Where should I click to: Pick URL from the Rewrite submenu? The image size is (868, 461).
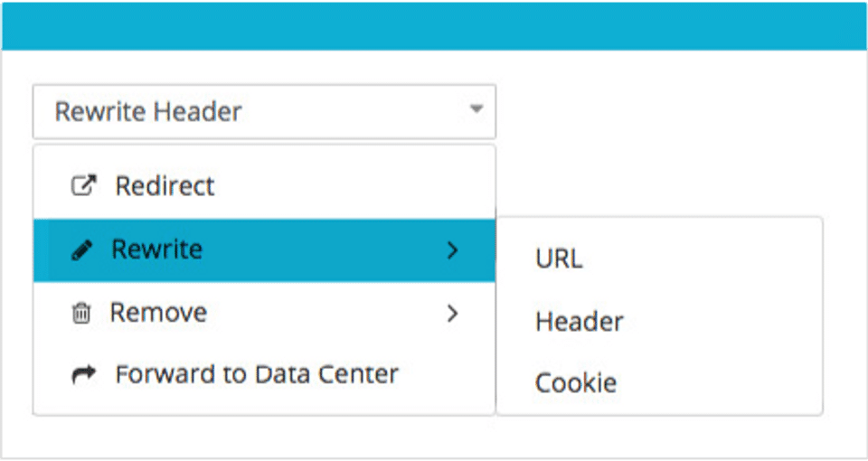pyautogui.click(x=559, y=259)
